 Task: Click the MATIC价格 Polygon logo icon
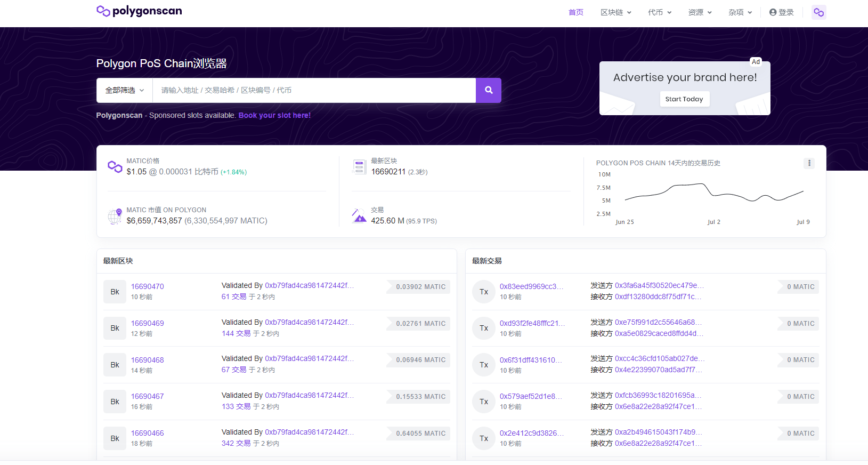tap(115, 166)
